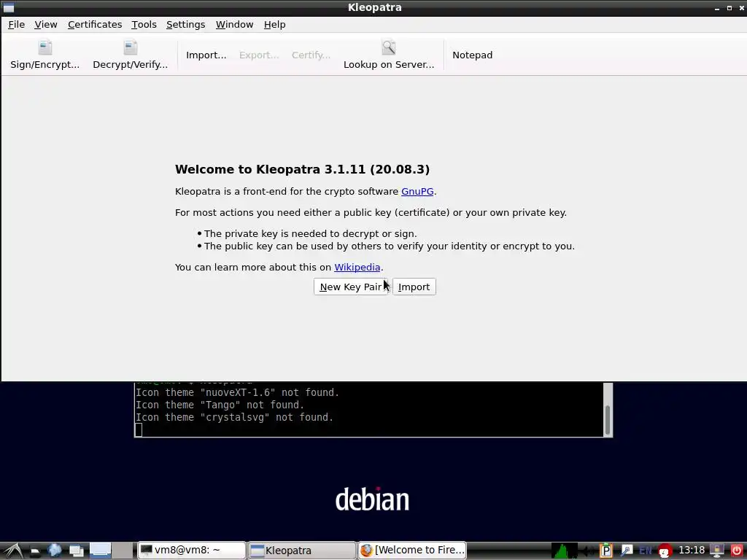
Task: Click terminal line mentioning "crystalsvg" not found
Action: pyautogui.click(x=234, y=417)
